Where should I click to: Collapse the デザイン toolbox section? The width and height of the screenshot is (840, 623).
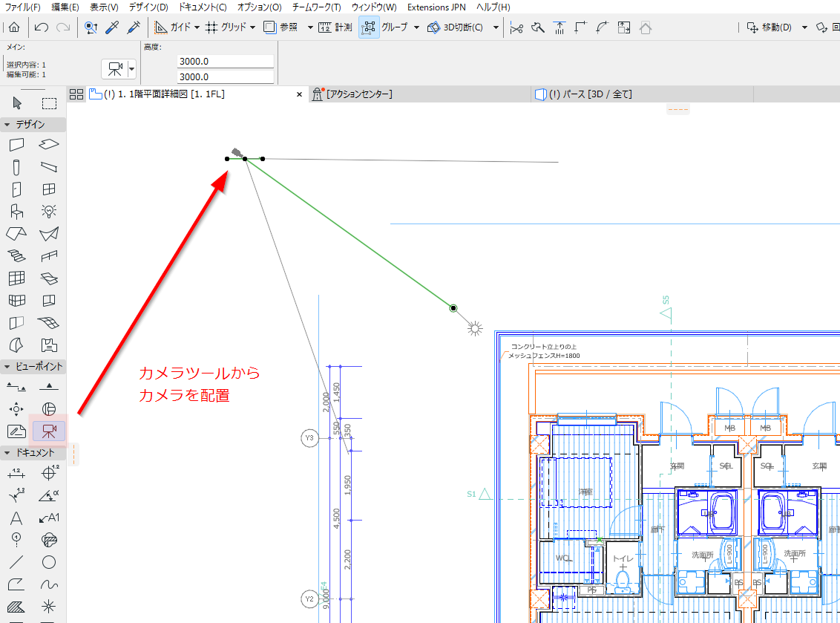coord(7,125)
